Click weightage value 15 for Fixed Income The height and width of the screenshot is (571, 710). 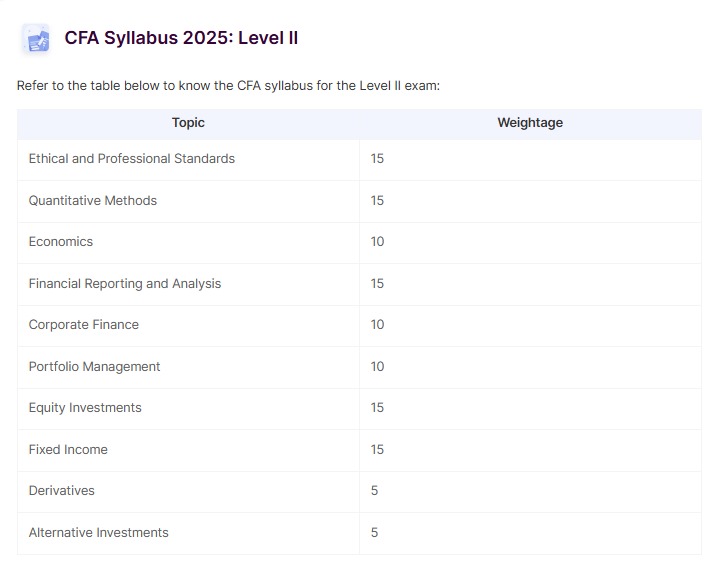[377, 450]
